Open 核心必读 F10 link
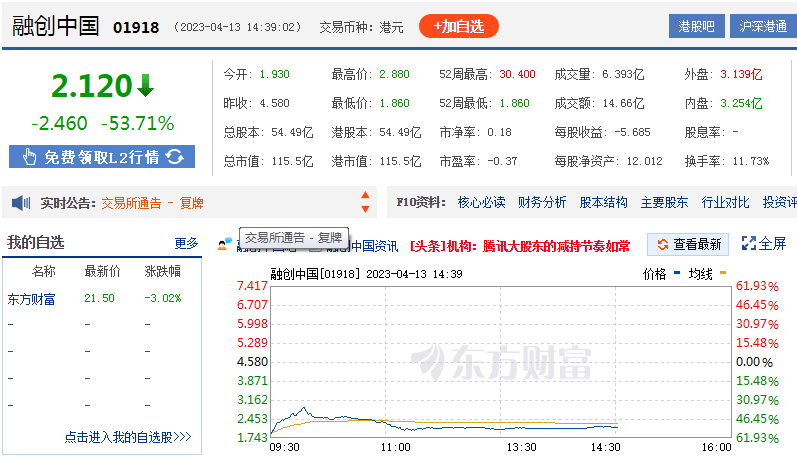The width and height of the screenshot is (797, 457). [481, 202]
